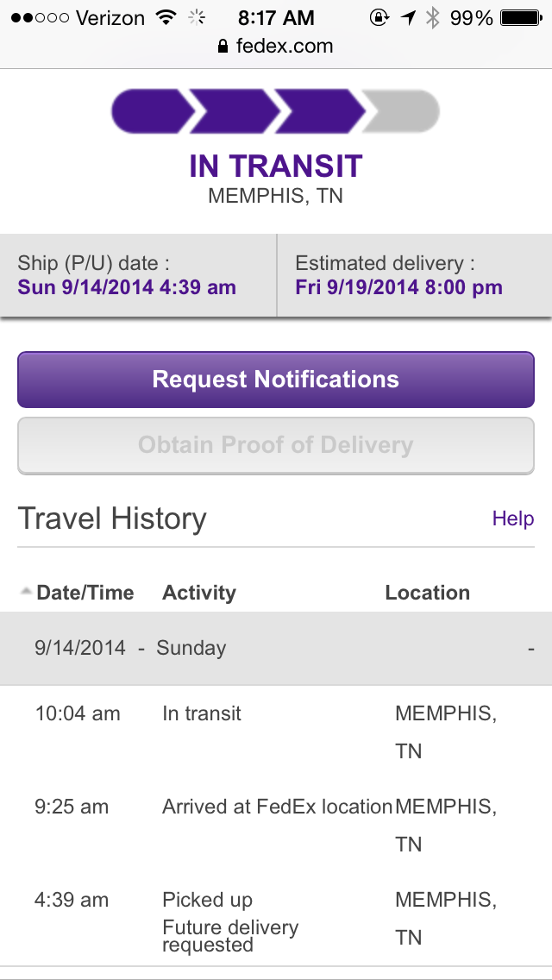Select the Activity column header
Image resolution: width=552 pixels, height=980 pixels.
[198, 593]
